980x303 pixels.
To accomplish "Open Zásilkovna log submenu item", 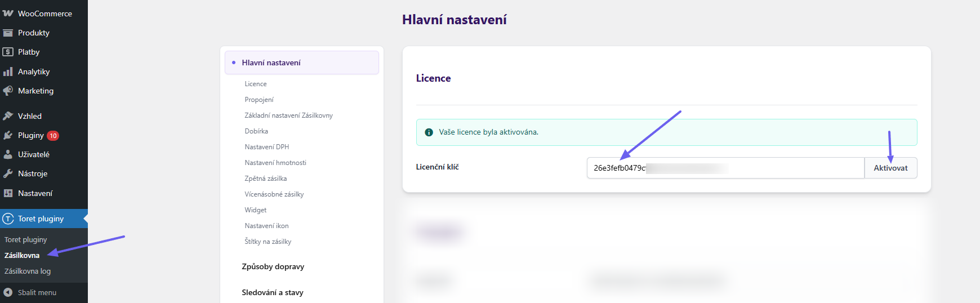I will (x=28, y=271).
